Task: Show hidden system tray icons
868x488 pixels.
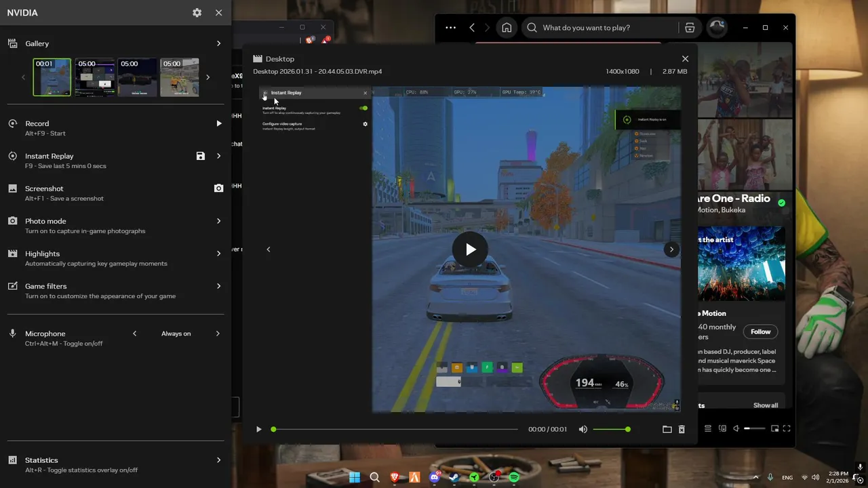Action: 755,477
